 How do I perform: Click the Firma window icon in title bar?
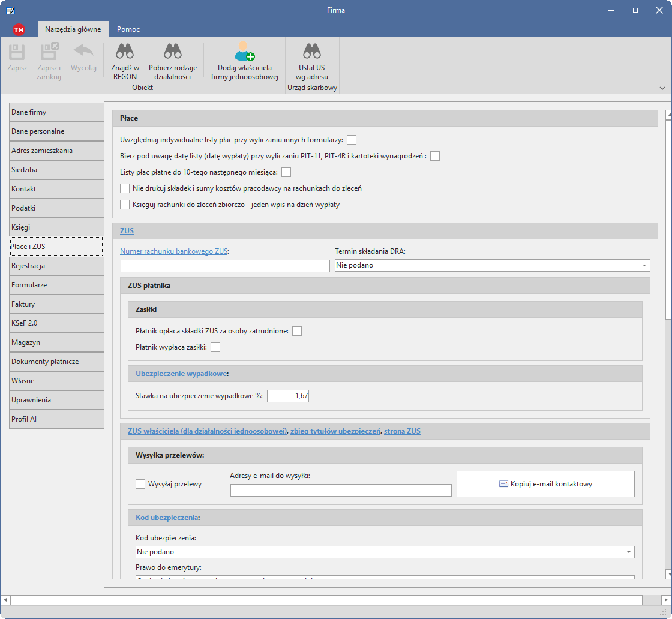(x=10, y=10)
